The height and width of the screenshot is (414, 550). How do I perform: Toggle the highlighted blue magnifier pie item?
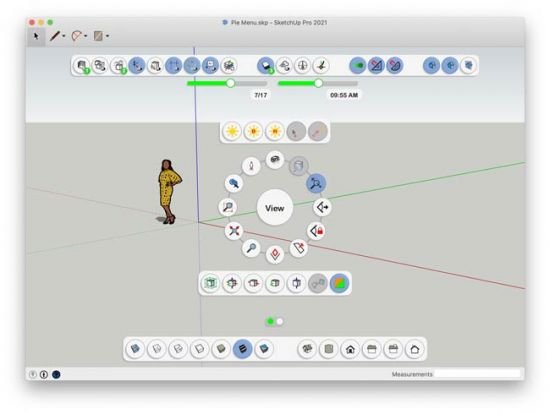point(316,183)
